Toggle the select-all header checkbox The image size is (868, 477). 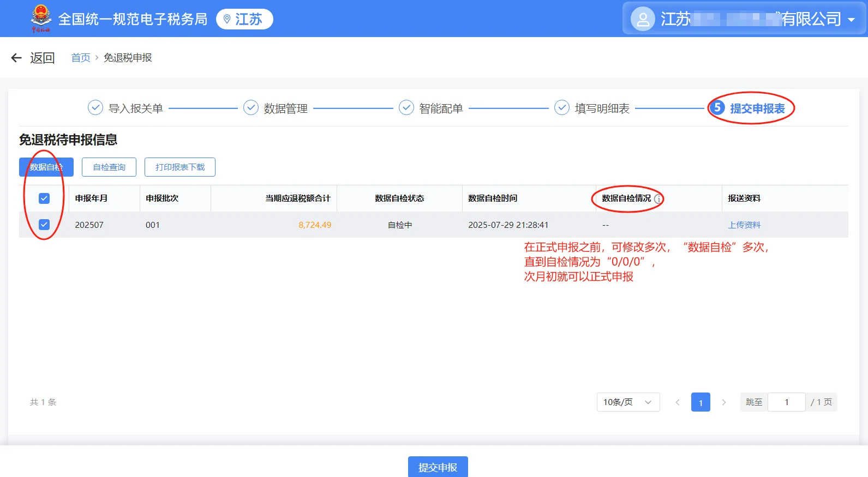tap(44, 198)
